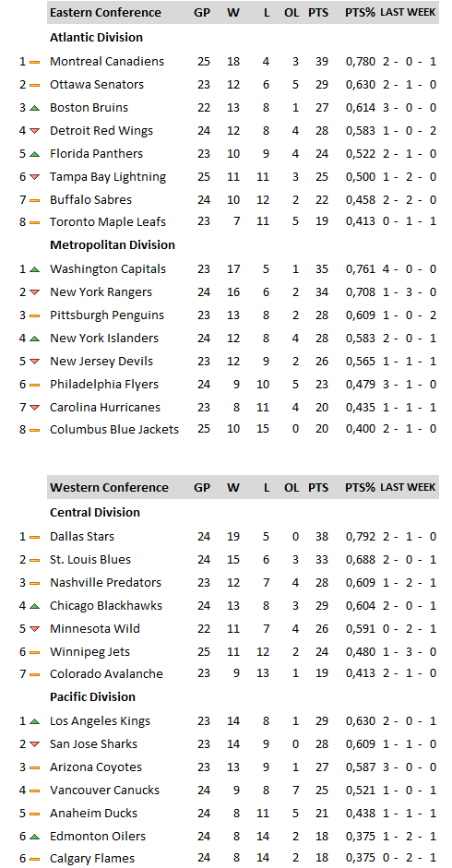Click the green up arrow next to Washington Capitals
Image resolution: width=452 pixels, height=868 pixels.
tap(34, 269)
